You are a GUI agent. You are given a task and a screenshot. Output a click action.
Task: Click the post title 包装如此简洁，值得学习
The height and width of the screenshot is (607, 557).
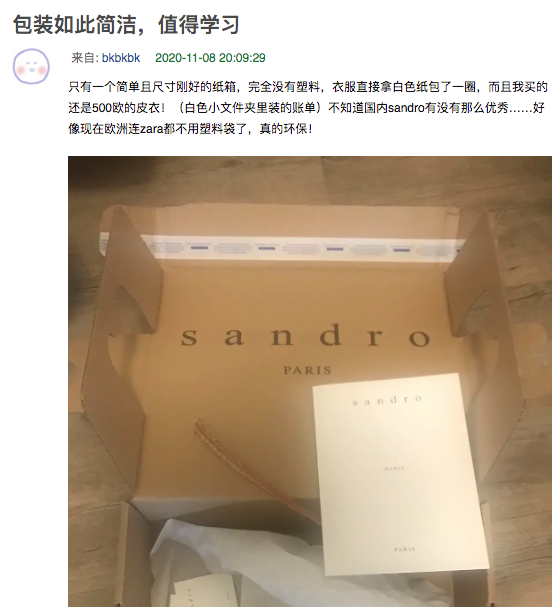pos(126,24)
